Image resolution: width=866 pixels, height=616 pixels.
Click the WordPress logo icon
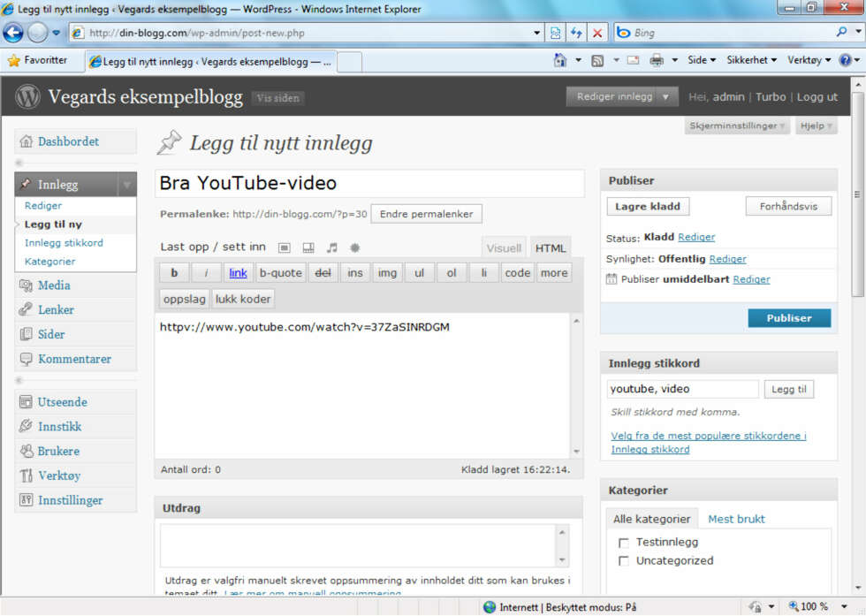pos(27,96)
